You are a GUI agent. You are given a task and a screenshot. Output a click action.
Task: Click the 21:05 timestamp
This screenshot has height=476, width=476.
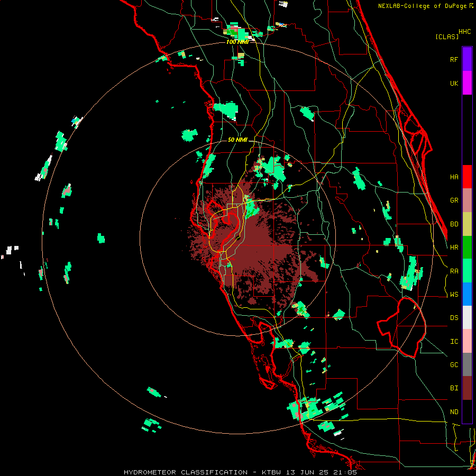point(345,472)
